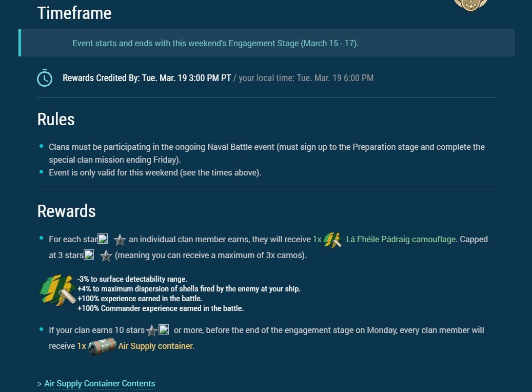
Task: Click the "your local time" text
Action: tap(306, 78)
